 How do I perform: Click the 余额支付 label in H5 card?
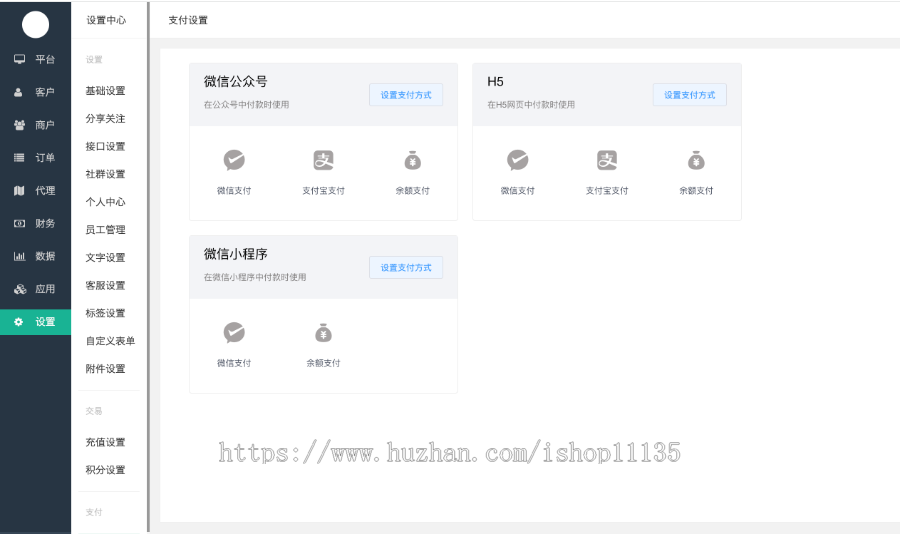[x=696, y=191]
